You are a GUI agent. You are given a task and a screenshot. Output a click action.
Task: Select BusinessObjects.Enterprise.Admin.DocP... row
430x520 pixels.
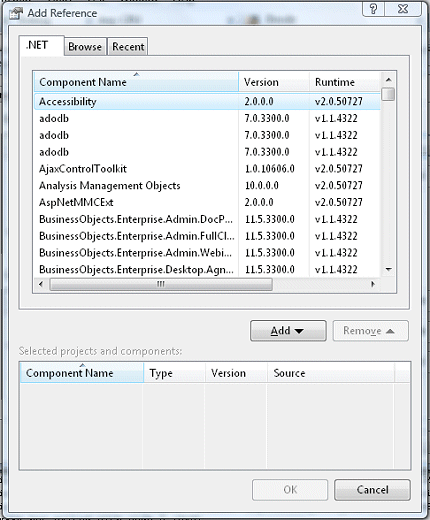click(207, 219)
